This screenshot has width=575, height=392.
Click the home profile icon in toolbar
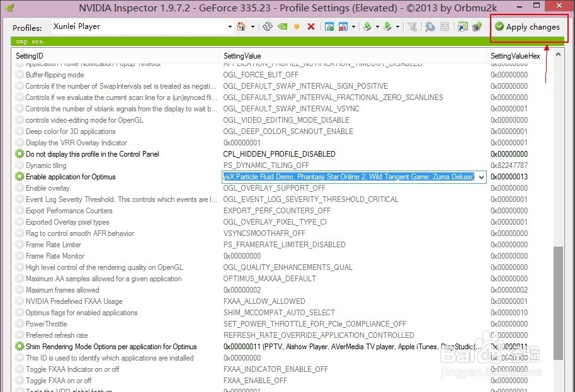click(241, 26)
